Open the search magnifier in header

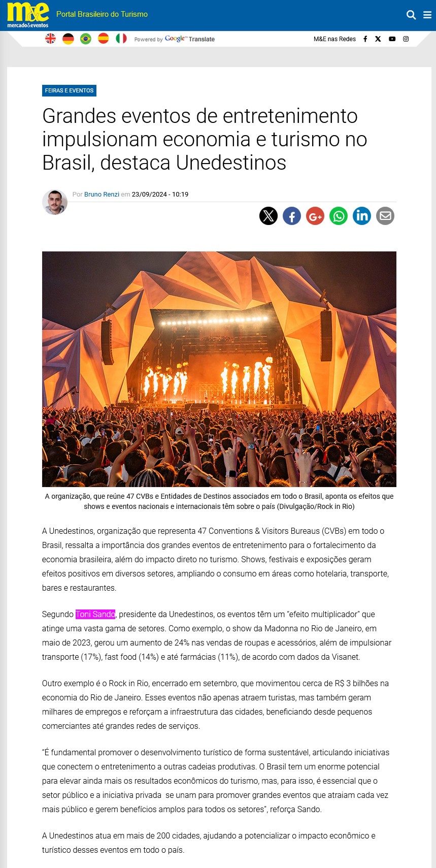tap(411, 15)
